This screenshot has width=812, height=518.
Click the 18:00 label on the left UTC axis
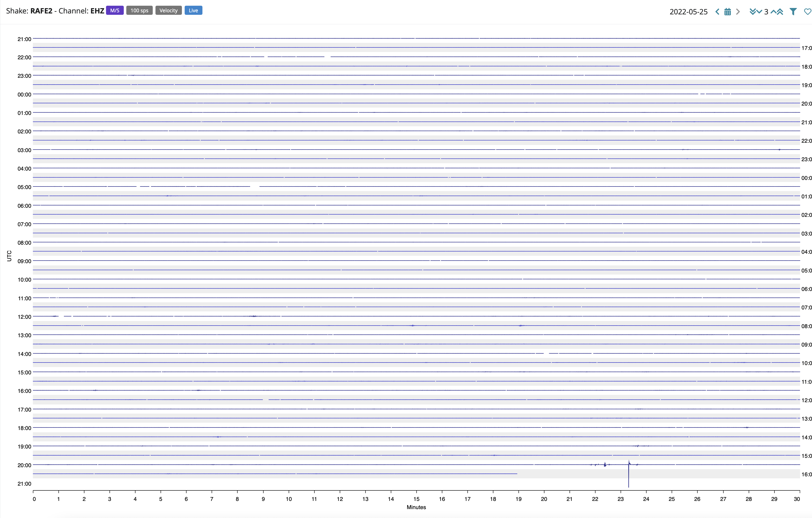[24, 428]
